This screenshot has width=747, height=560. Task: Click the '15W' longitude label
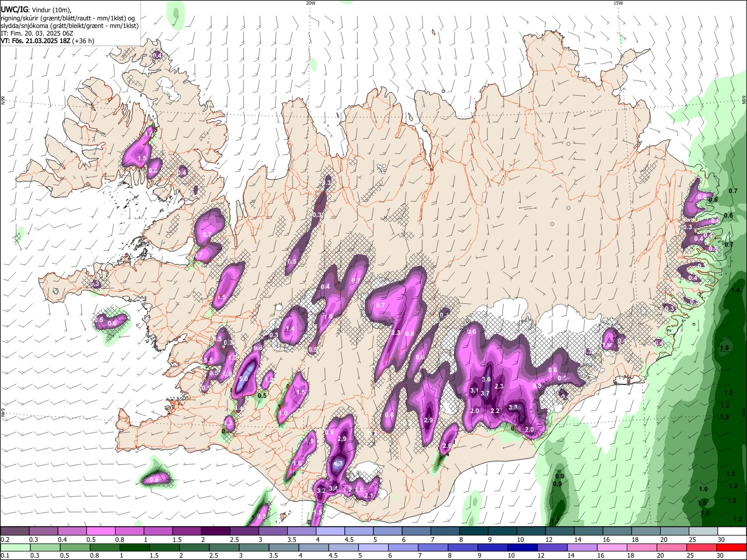click(x=618, y=3)
